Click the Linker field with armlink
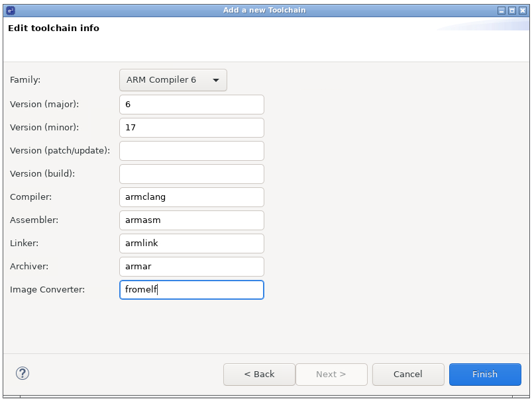This screenshot has height=401, width=532. (191, 244)
